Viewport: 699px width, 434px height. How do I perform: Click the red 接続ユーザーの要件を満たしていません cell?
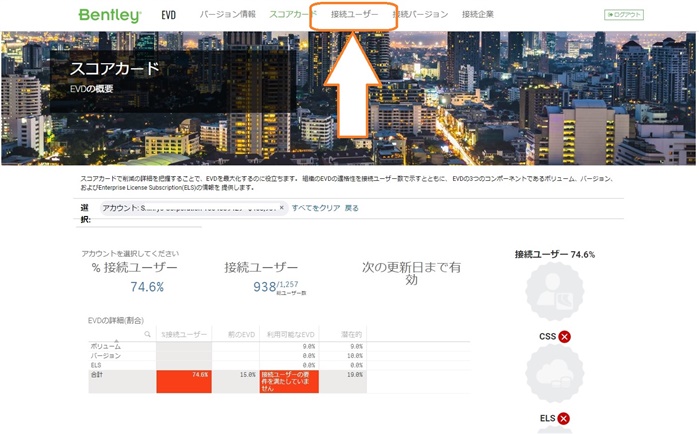click(x=289, y=381)
